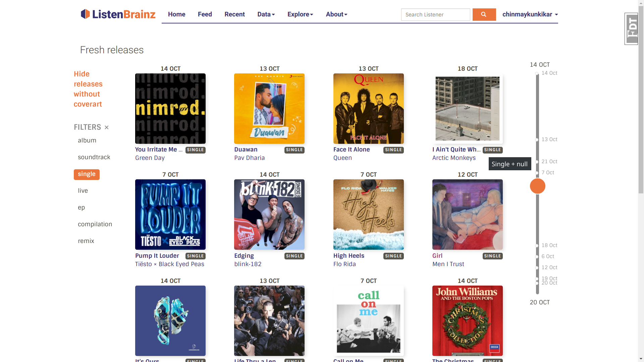Jump to 12 Oct on timeline
Image resolution: width=644 pixels, height=362 pixels.
549,267
